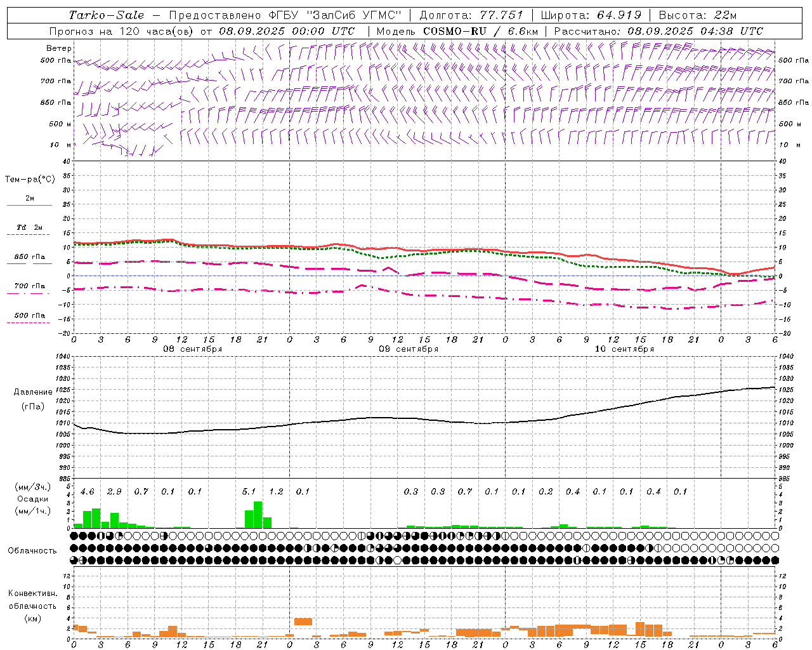
Task: Click the 'Осадки' precipitation label
Action: pyautogui.click(x=32, y=499)
